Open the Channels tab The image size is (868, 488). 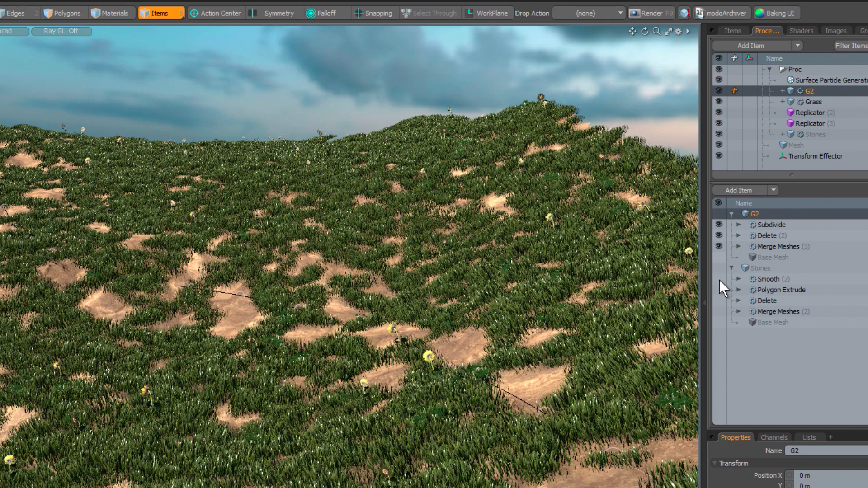click(774, 437)
